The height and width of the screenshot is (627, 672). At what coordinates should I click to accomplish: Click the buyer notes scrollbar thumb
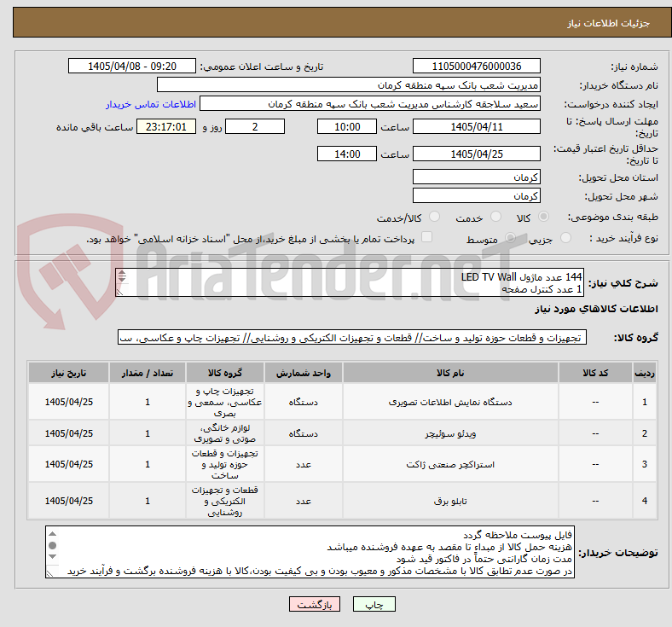pos(52,546)
